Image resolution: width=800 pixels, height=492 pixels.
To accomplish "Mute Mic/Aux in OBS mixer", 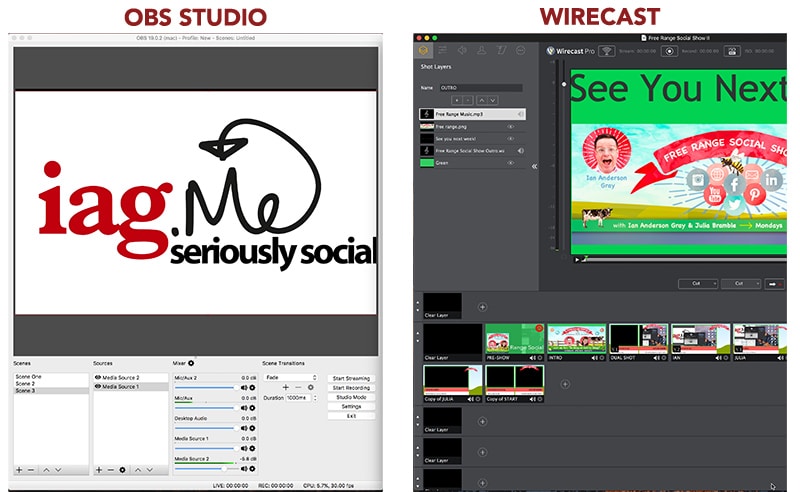I will point(244,408).
